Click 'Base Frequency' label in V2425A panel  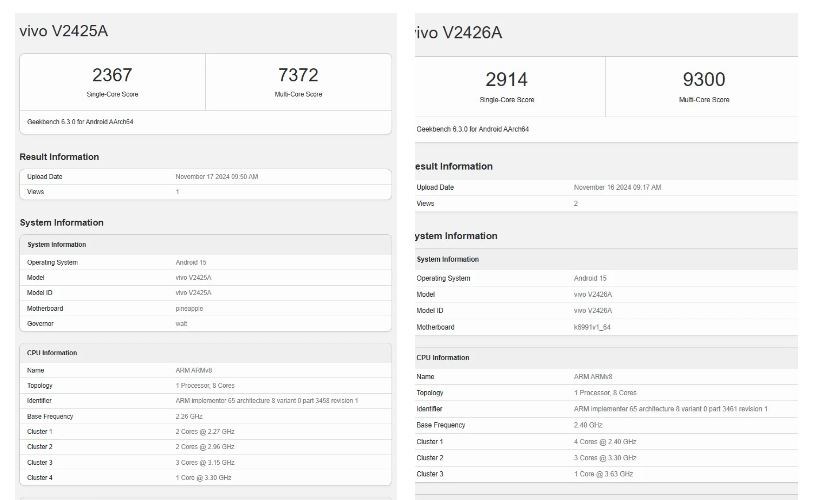pyautogui.click(x=50, y=417)
